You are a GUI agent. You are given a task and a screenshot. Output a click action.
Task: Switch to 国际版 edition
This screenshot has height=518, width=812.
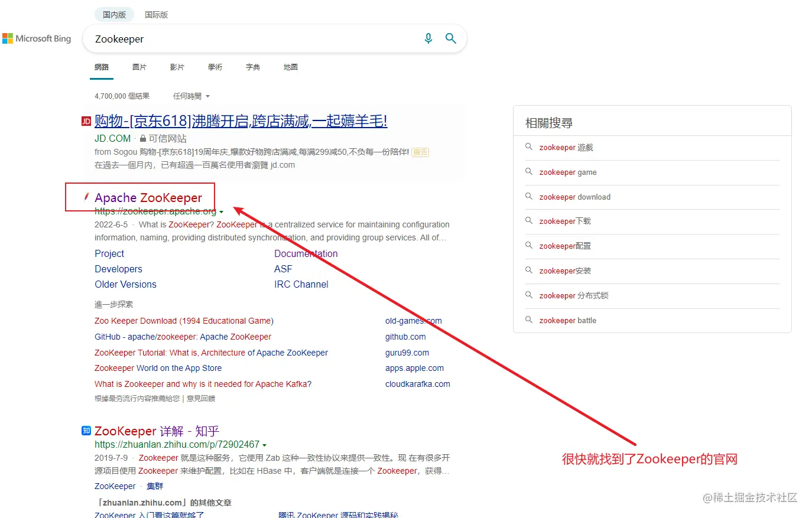[157, 15]
